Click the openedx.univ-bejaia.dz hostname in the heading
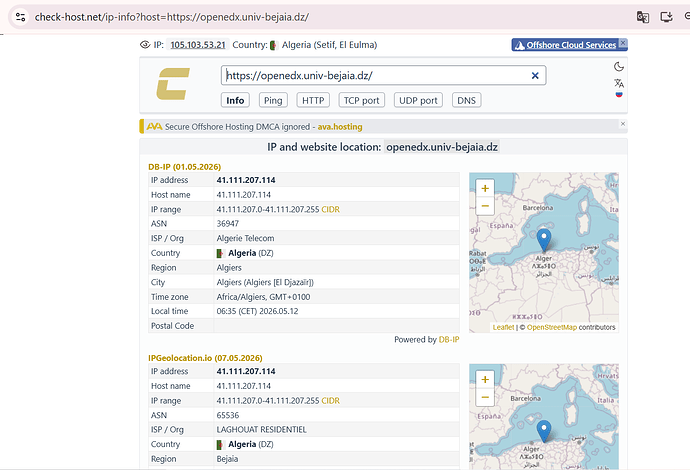 pyautogui.click(x=442, y=147)
